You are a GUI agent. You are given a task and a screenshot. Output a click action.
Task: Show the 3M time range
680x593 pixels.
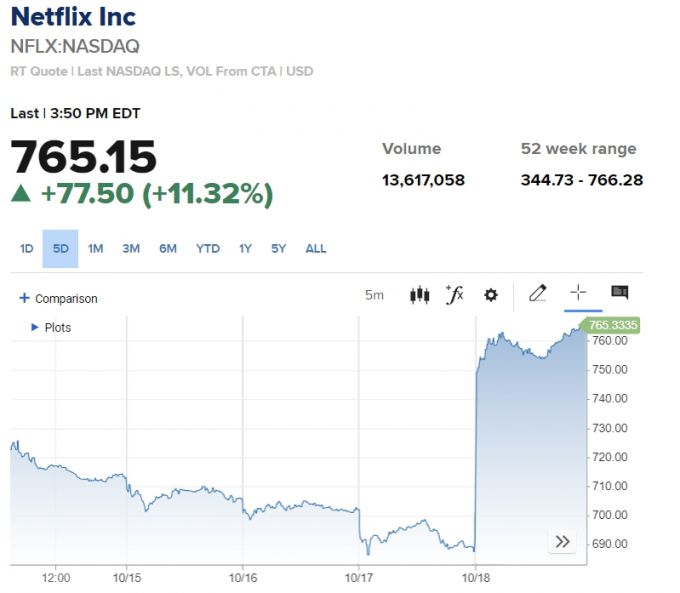(x=131, y=249)
